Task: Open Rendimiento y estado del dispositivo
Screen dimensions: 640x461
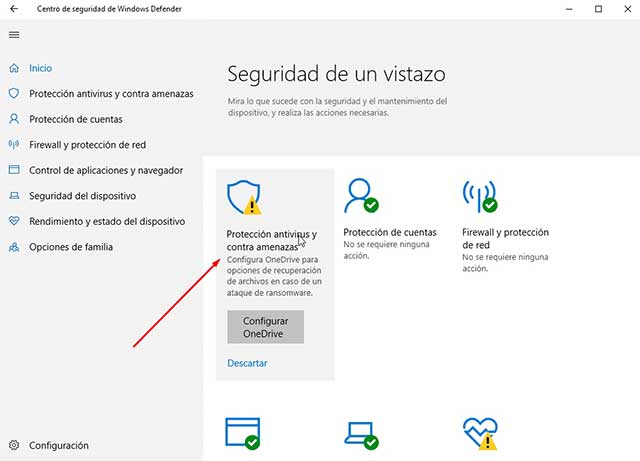Action: 107,221
